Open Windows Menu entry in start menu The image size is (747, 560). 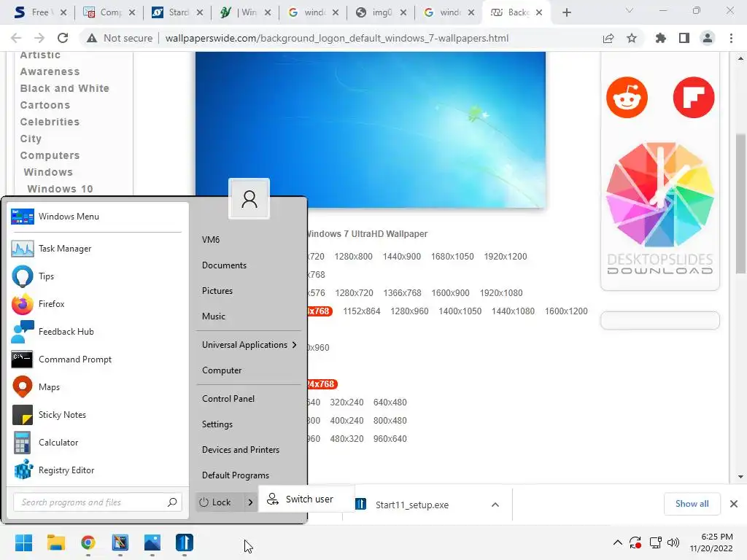[98, 216]
